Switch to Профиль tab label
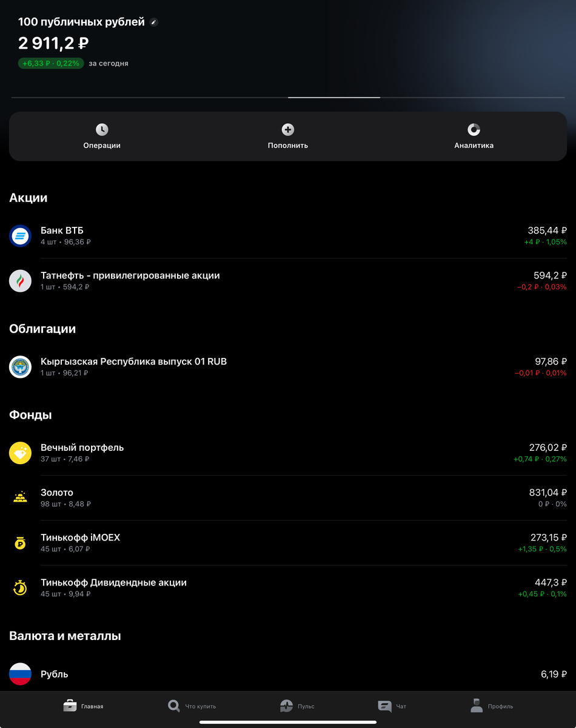The height and width of the screenshot is (728, 576). coord(500,706)
